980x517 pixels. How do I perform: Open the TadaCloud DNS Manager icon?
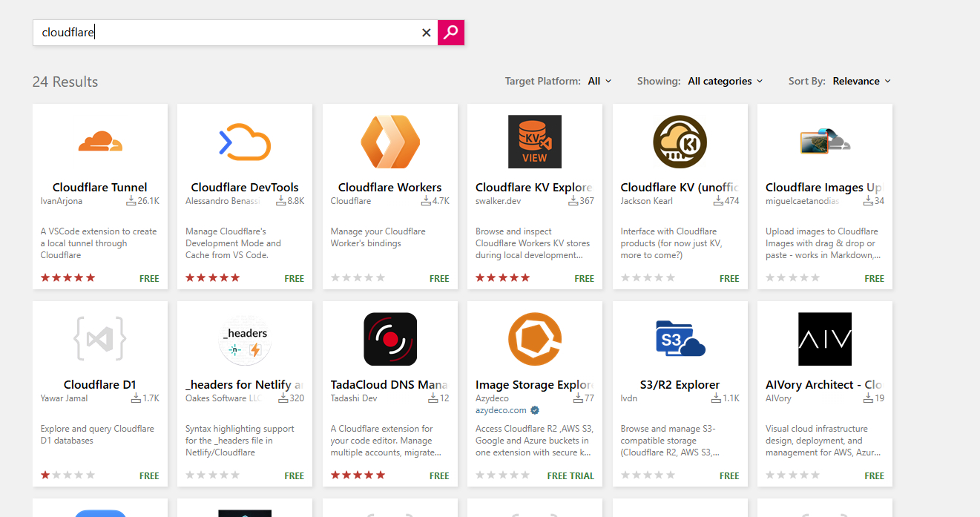[x=390, y=339]
